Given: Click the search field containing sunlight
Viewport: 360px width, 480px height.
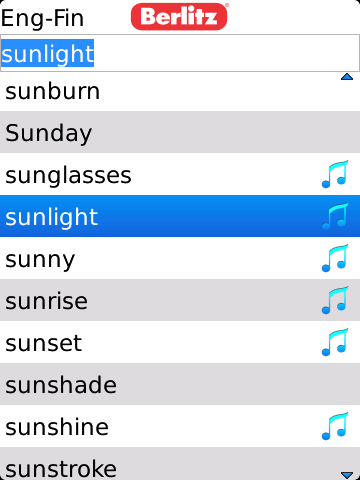Looking at the screenshot, I should point(180,53).
